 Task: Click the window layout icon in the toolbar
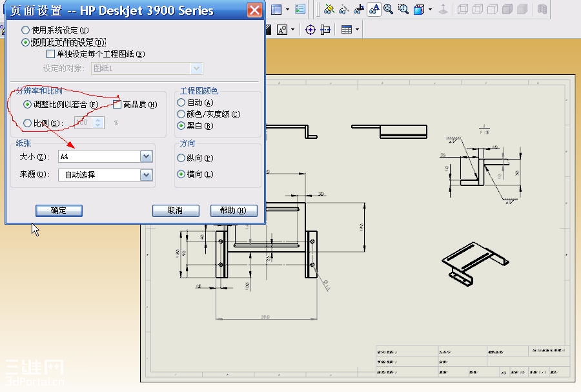(x=276, y=9)
